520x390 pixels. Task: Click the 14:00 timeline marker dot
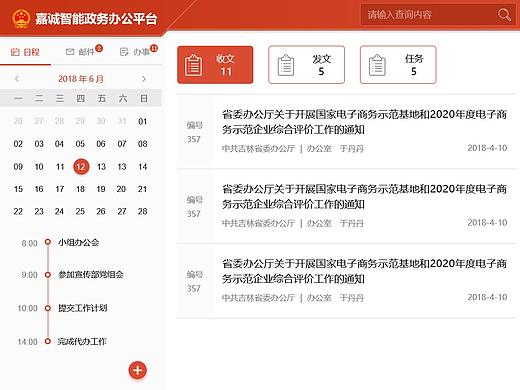click(x=48, y=341)
